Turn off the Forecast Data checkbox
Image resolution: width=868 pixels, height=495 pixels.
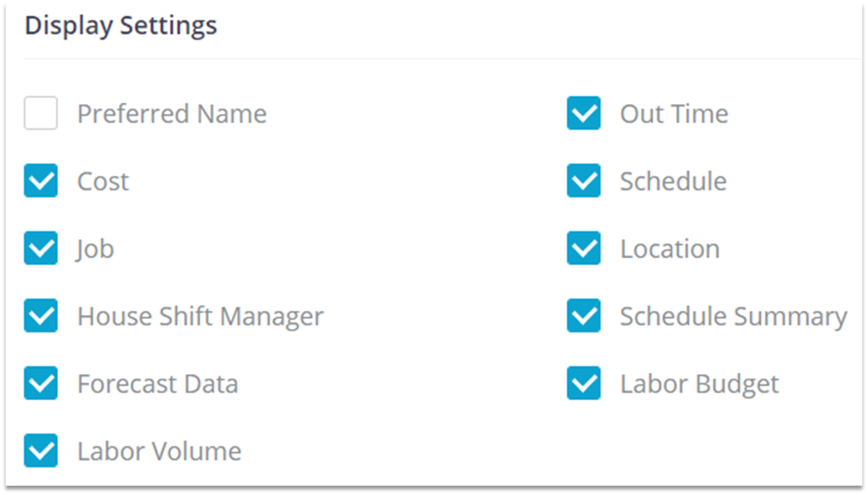point(40,384)
